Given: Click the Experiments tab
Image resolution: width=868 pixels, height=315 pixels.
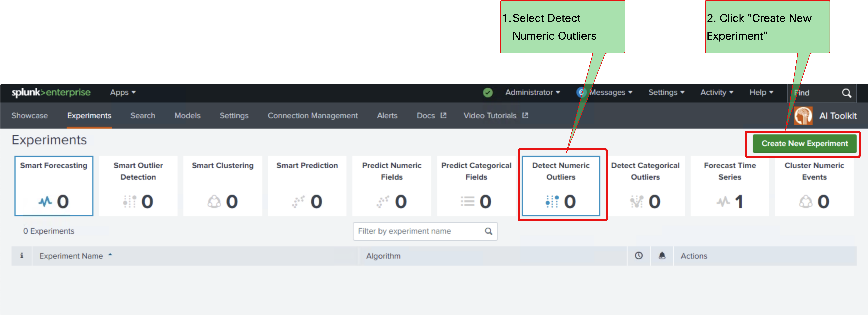Looking at the screenshot, I should click(89, 115).
